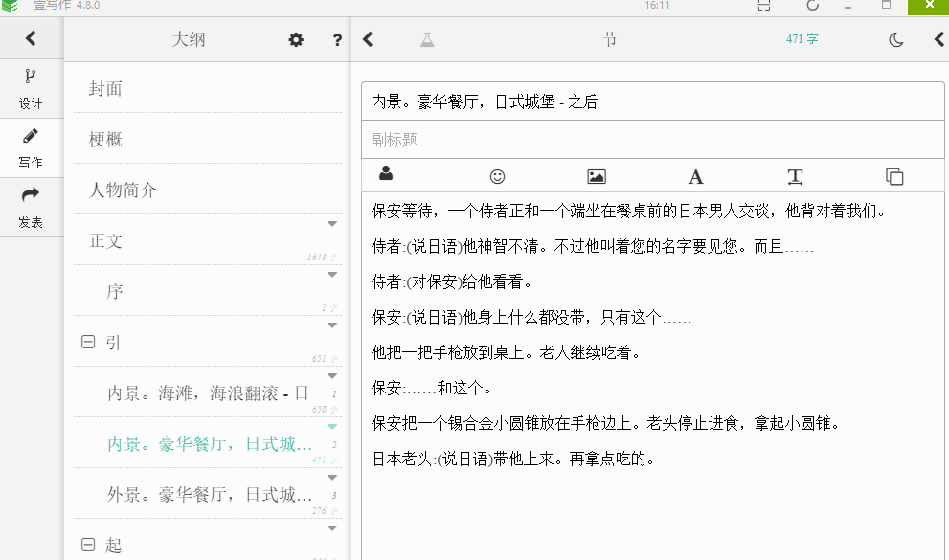Click the flask icon in editor header
The image size is (949, 560).
(427, 39)
